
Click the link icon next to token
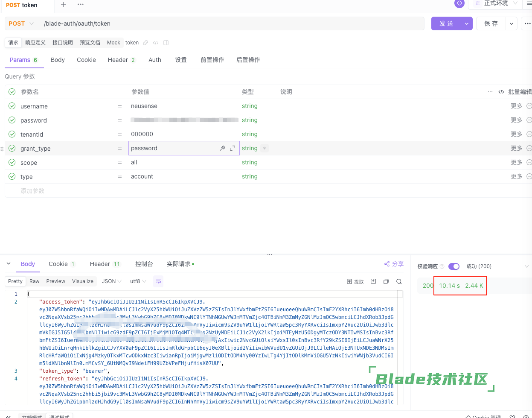pos(145,43)
